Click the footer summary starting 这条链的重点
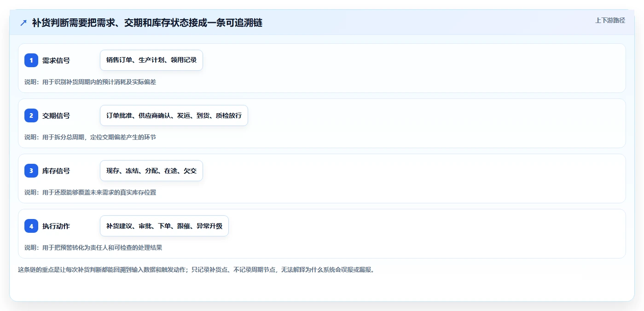The image size is (644, 311). coord(197,270)
